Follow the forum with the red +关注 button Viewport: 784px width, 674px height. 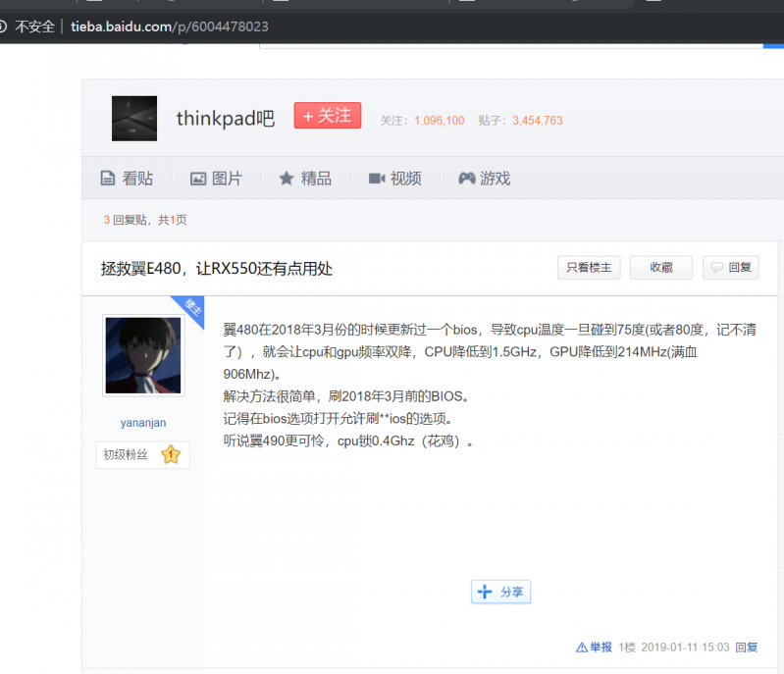click(328, 116)
